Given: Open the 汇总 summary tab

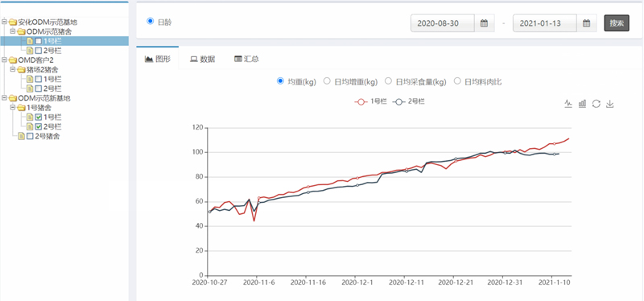Looking at the screenshot, I should point(246,59).
